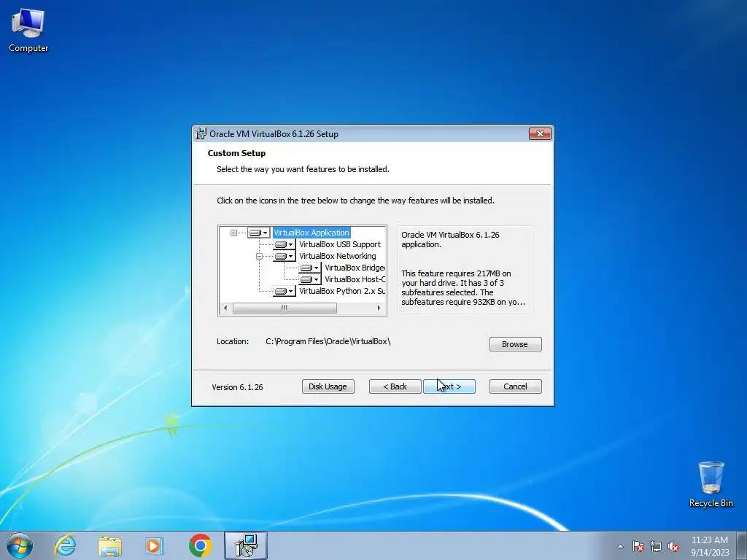Proceed with the Next button
The image size is (747, 560).
click(449, 386)
